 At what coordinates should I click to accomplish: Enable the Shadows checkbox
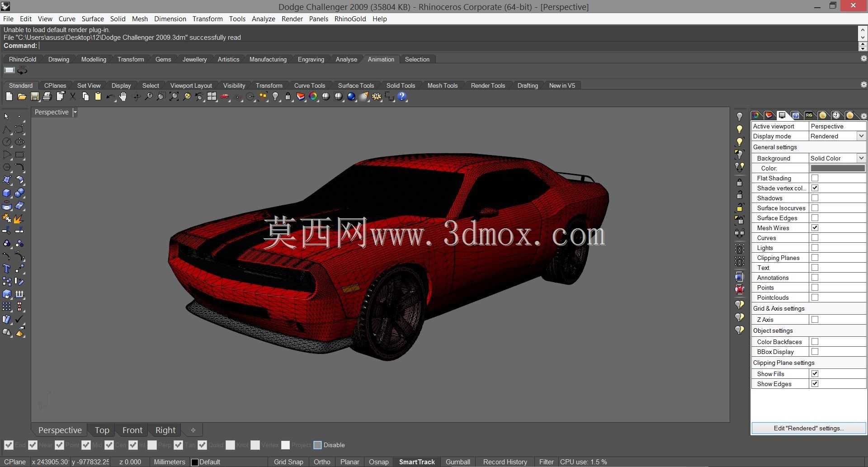(815, 198)
